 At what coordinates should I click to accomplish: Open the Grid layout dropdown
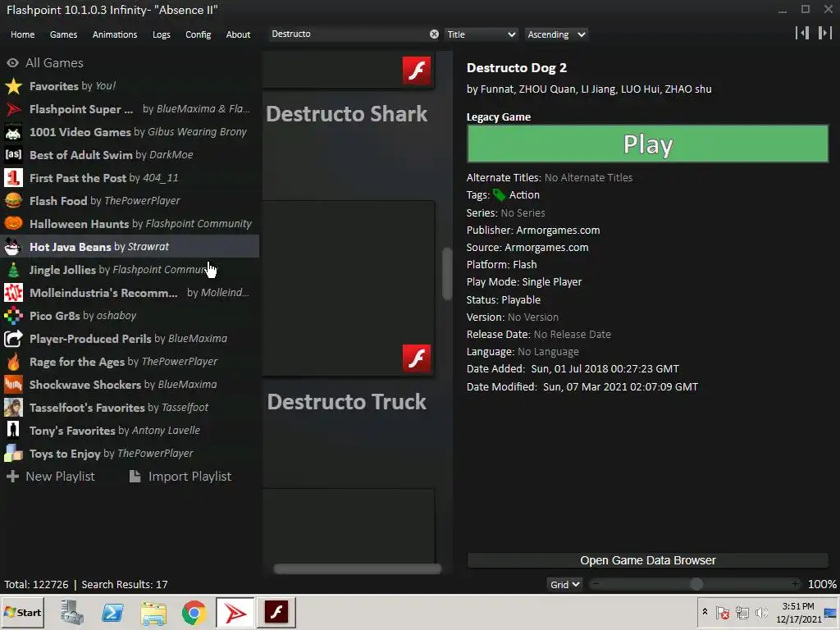[564, 584]
